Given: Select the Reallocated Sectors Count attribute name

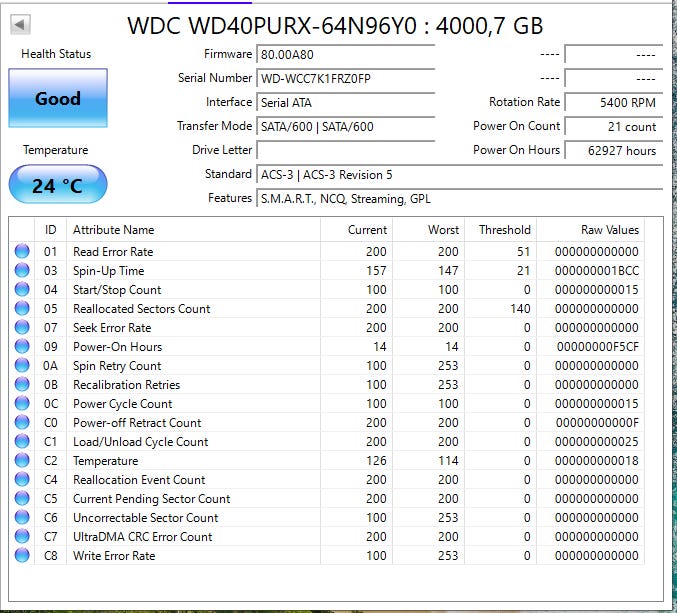Looking at the screenshot, I should pos(142,309).
